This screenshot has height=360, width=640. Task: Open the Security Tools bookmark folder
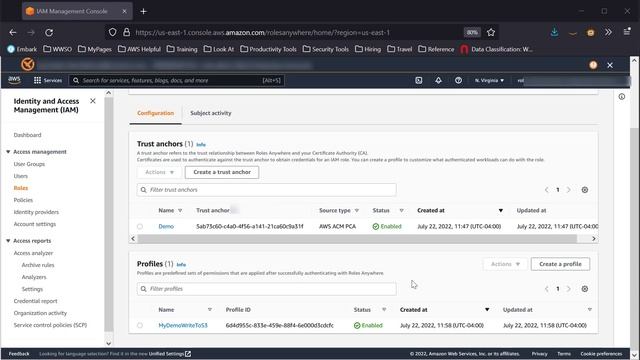(326, 49)
